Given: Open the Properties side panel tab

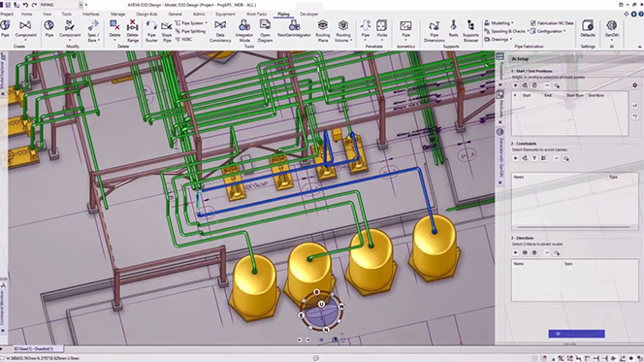Looking at the screenshot, I should click(500, 71).
